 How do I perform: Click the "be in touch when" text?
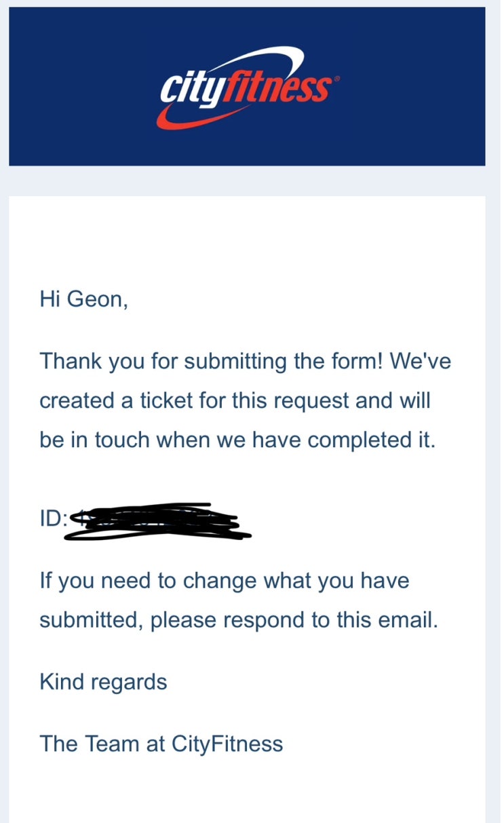click(x=125, y=440)
